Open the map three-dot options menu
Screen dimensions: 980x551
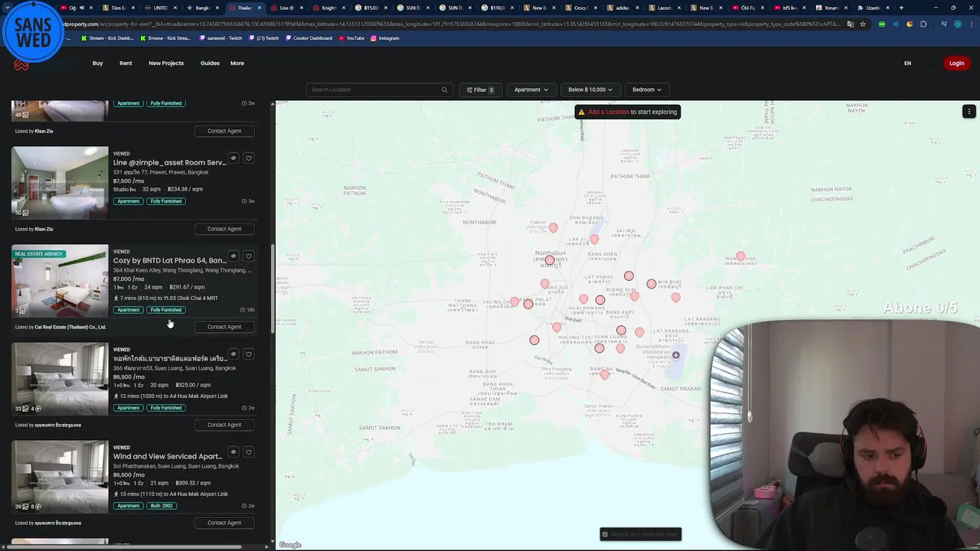coord(969,112)
